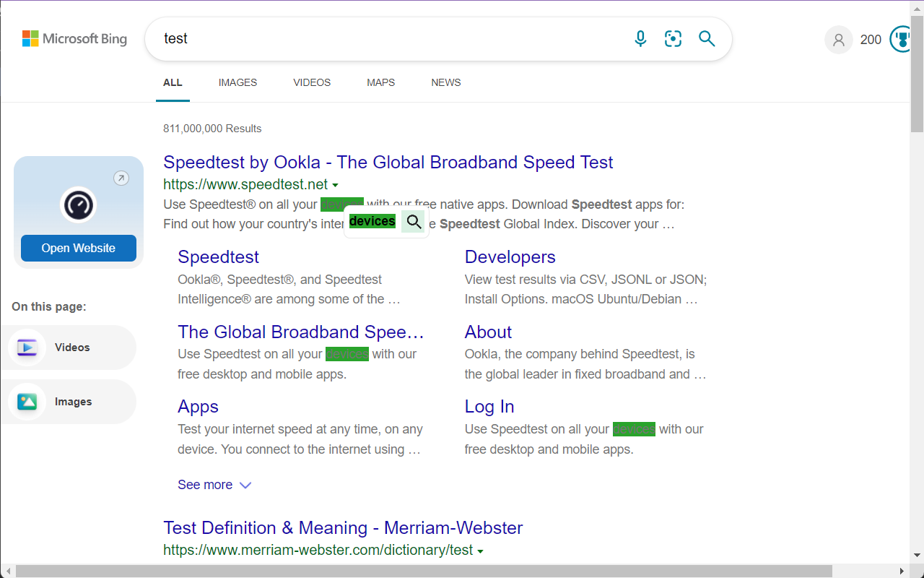The image size is (924, 578).
Task: Switch to the MAPS tab
Action: (380, 82)
